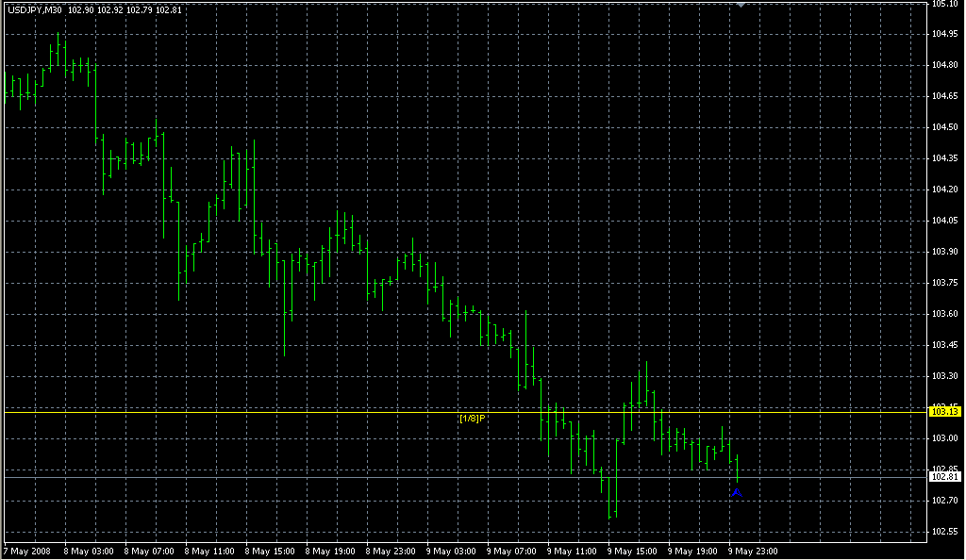Image resolution: width=966 pixels, height=560 pixels.
Task: Click the 104.80 price axis label
Action: 945,65
